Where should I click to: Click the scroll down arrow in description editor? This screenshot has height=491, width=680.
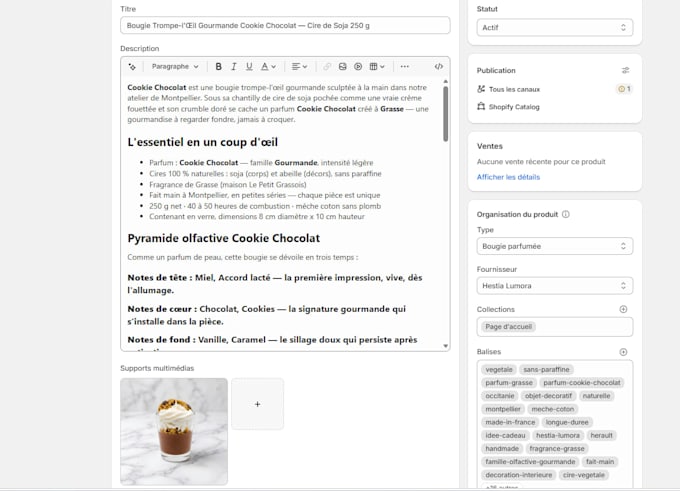point(445,346)
